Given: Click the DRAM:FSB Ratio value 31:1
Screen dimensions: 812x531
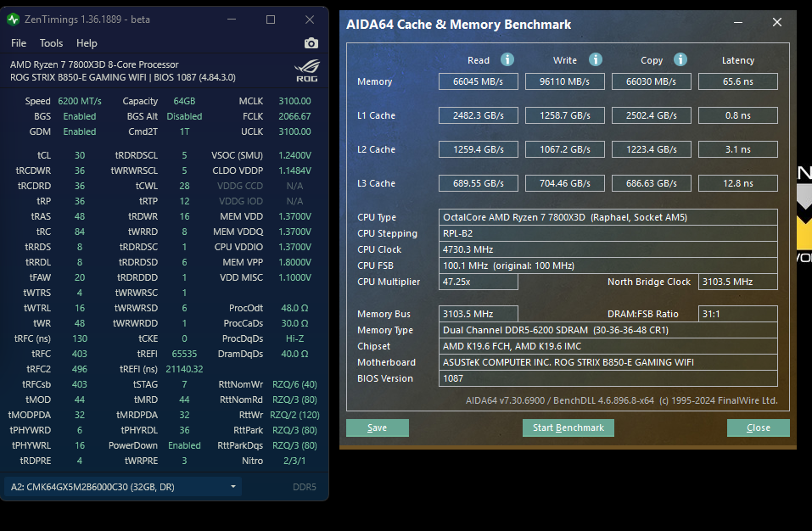Looking at the screenshot, I should click(738, 314).
